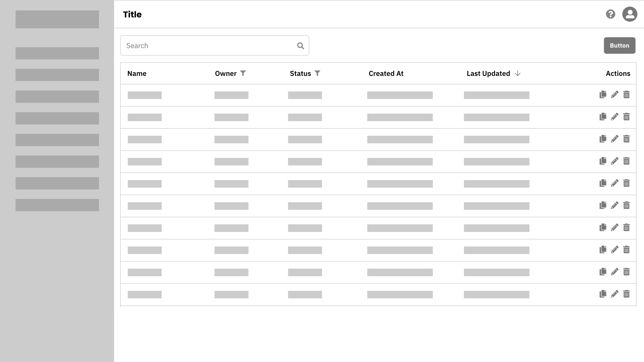The image size is (644, 362).
Task: Delete the first row via the trash icon
Action: 626,94
